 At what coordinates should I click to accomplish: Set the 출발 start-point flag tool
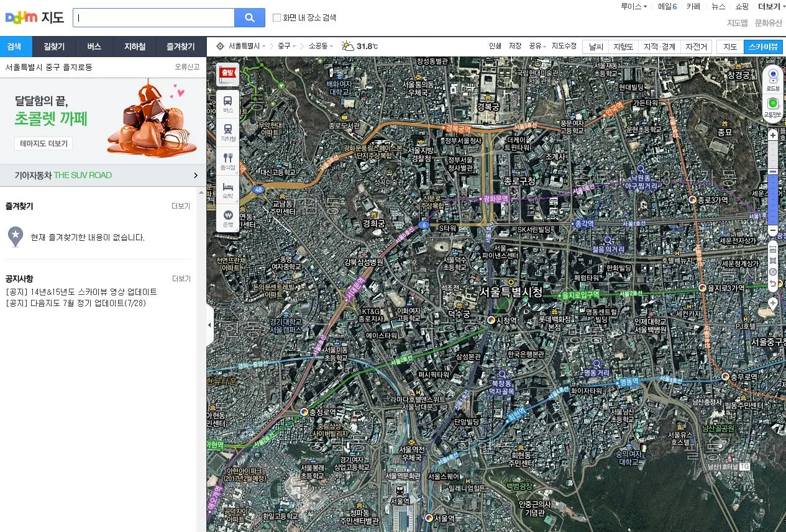point(227,74)
